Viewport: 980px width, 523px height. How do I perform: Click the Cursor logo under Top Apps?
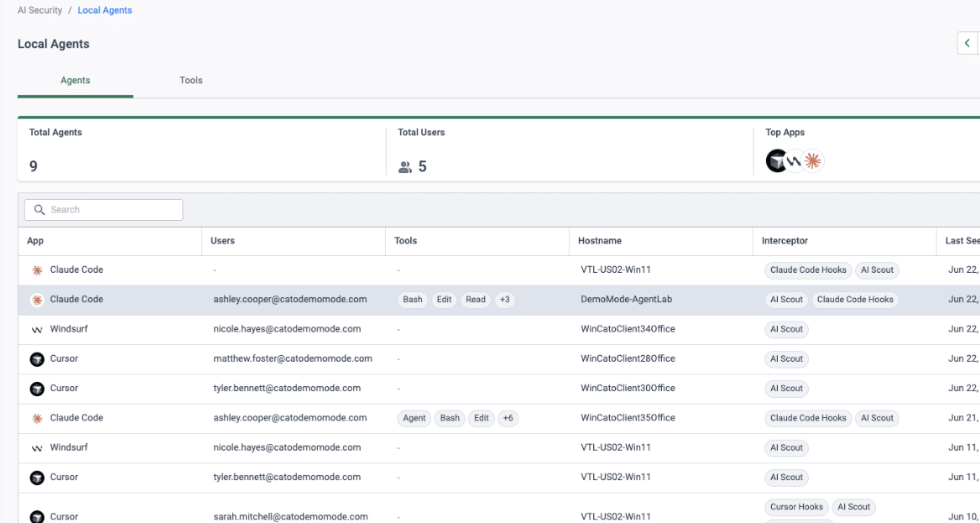[777, 161]
